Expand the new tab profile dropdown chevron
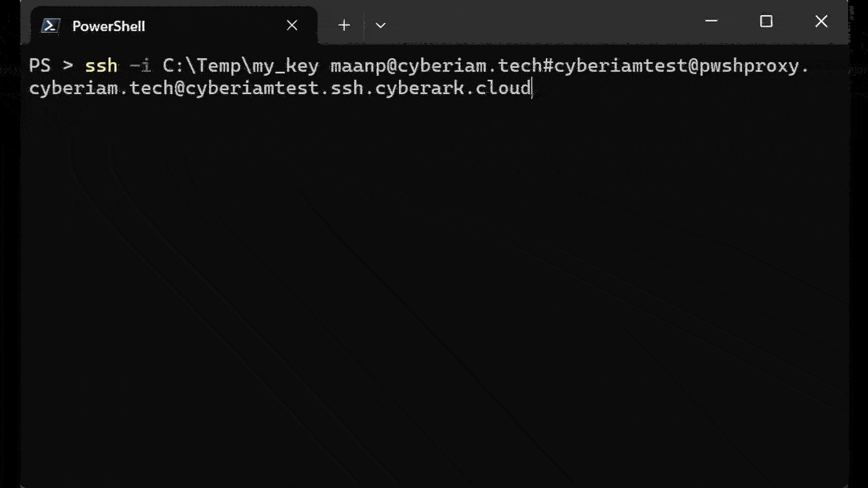The height and width of the screenshot is (488, 868). [381, 26]
